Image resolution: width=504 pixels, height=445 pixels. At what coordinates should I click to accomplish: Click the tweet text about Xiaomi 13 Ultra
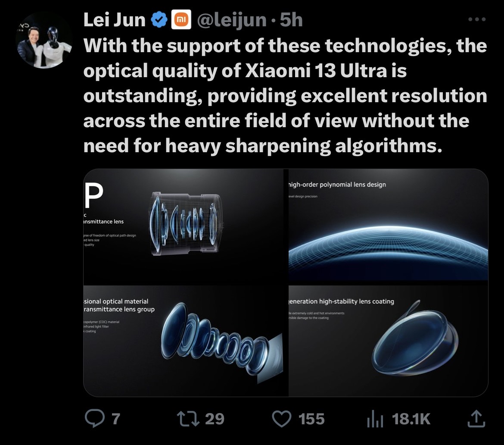coord(284,96)
